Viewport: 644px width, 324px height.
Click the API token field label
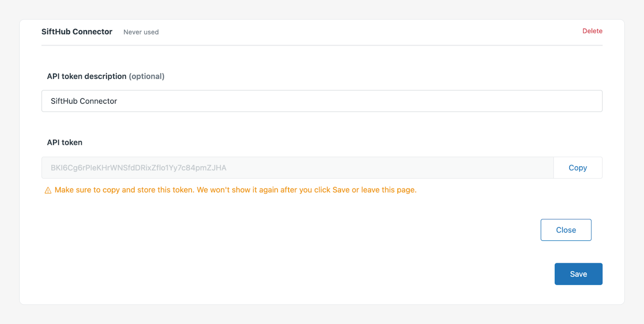pyautogui.click(x=64, y=142)
